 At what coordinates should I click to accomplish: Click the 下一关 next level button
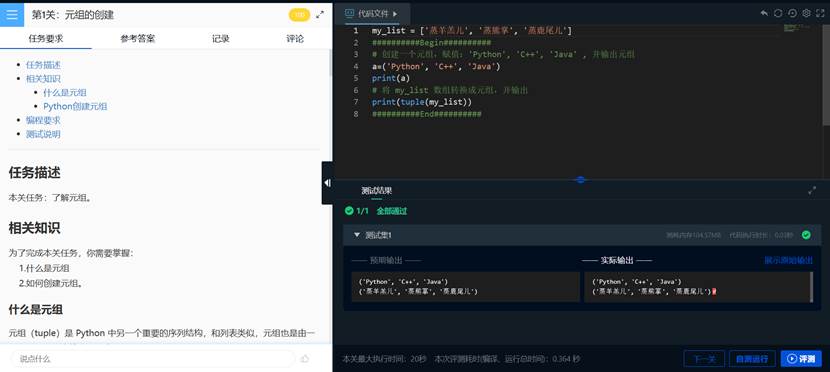(x=704, y=359)
